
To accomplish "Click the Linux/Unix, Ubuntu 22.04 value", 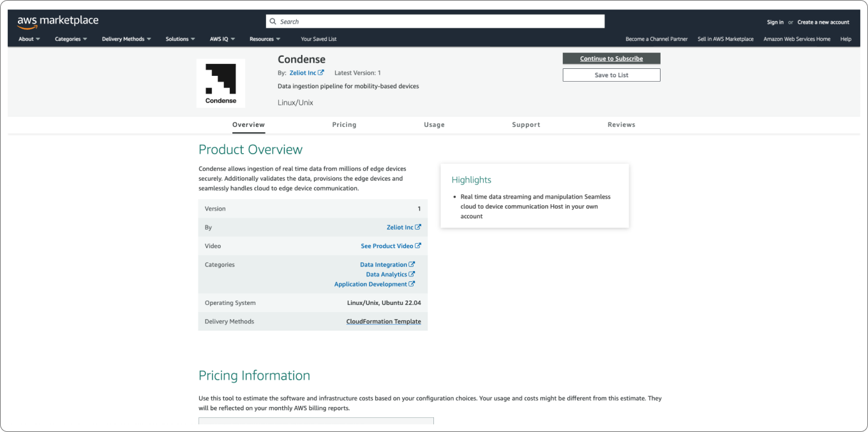I will coord(384,303).
